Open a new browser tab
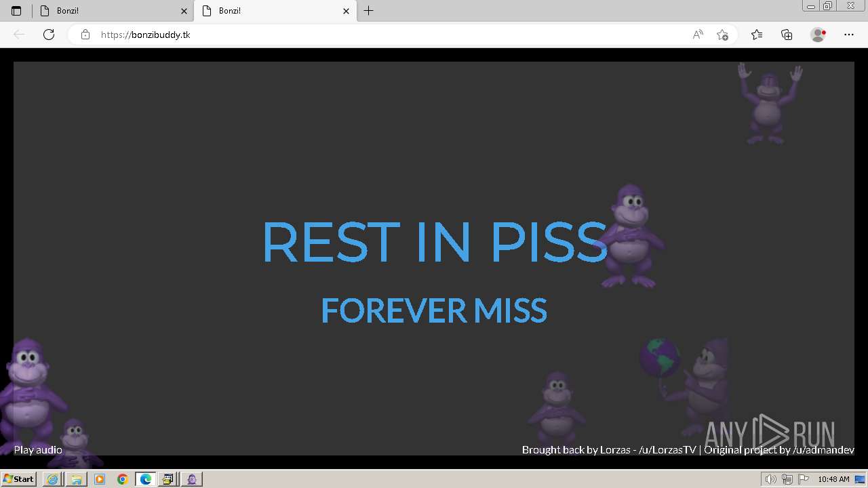The image size is (868, 488). pos(368,11)
